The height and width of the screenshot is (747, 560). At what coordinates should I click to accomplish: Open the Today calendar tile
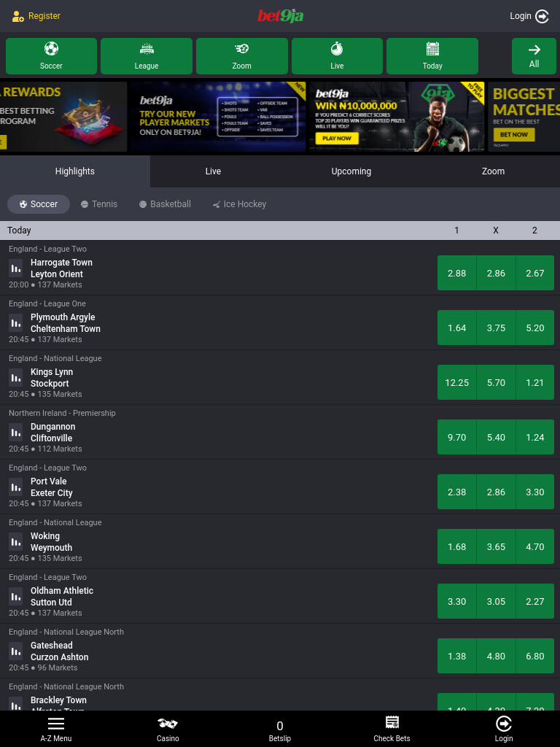432,56
